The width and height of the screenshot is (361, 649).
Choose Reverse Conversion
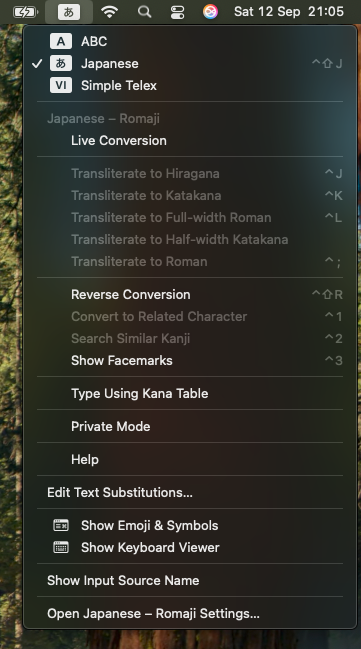190,294
